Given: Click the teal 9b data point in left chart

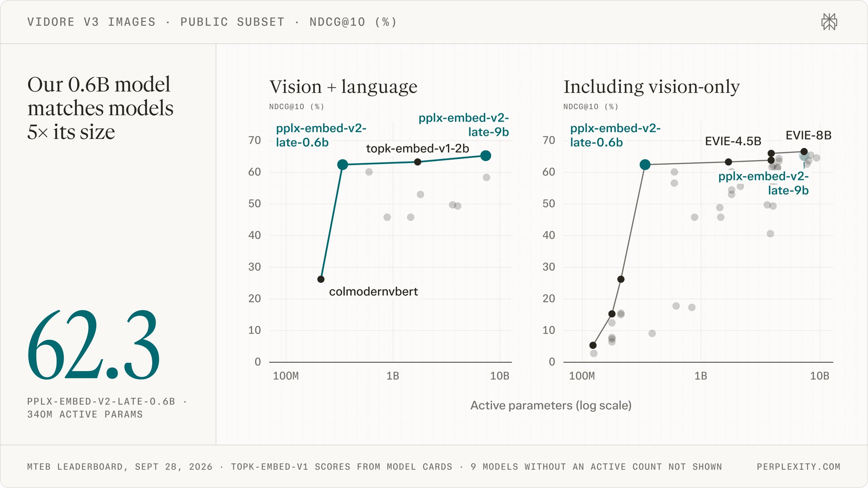Looking at the screenshot, I should [486, 156].
